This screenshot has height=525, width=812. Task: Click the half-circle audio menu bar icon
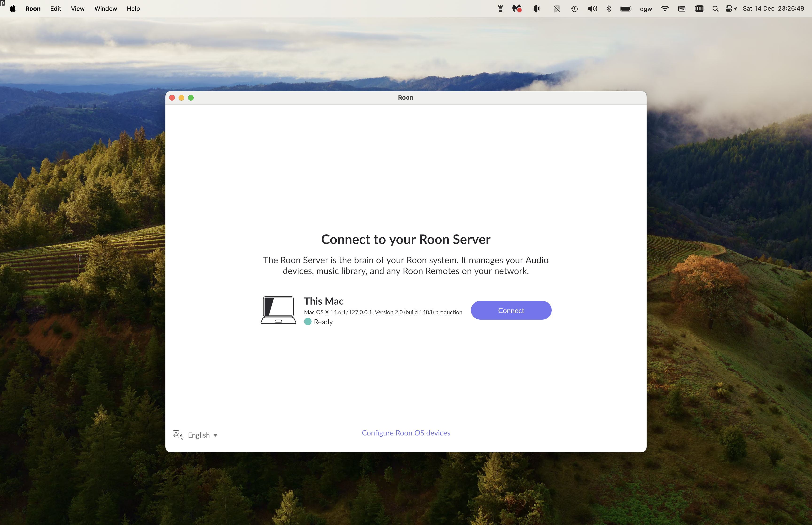(x=537, y=8)
